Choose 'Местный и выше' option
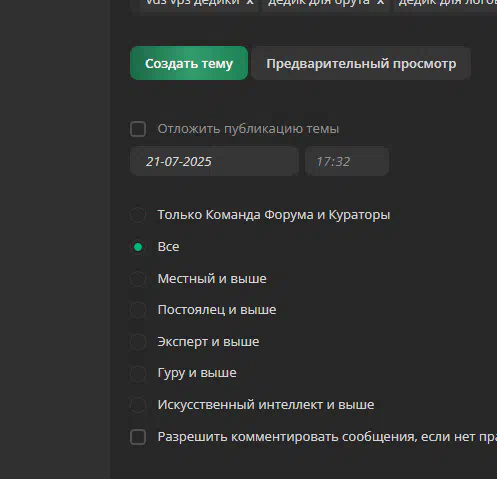Viewport: 497px width, 479px height. pos(138,279)
